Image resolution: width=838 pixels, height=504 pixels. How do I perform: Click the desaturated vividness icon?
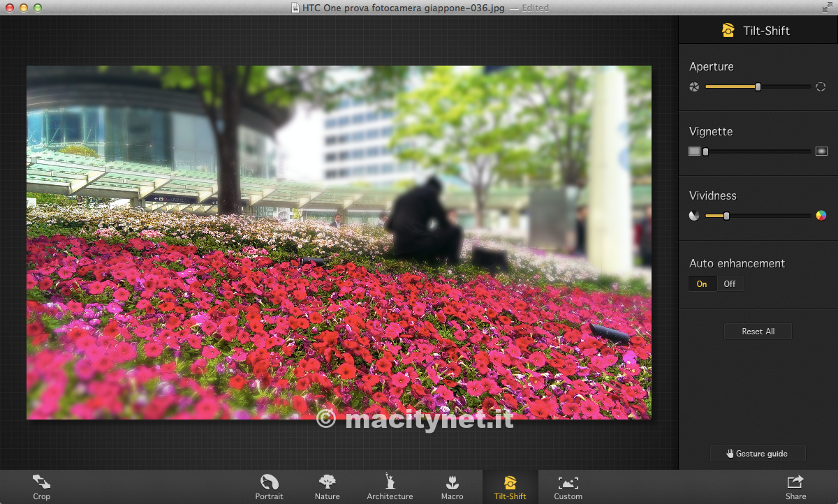coord(694,216)
